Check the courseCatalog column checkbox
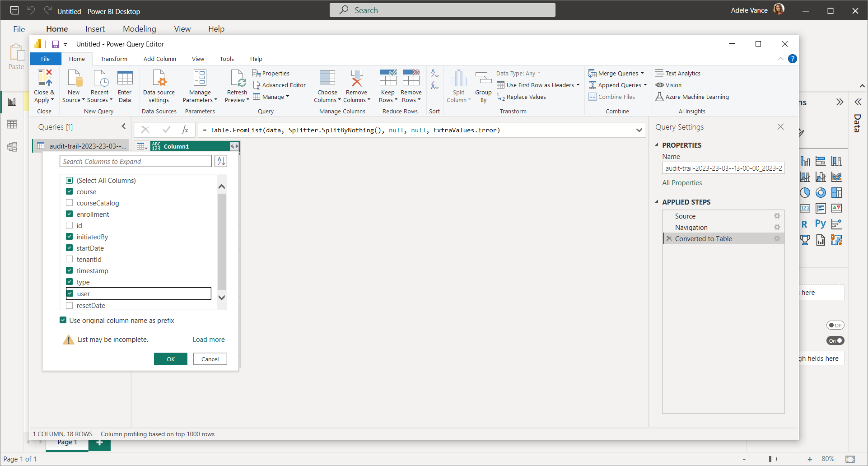868x466 pixels. pos(70,203)
